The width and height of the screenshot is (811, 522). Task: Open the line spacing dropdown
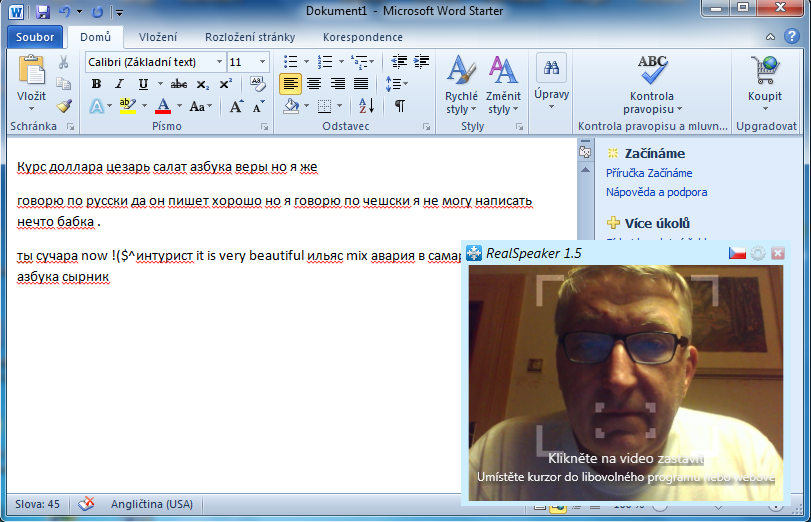pos(397,84)
